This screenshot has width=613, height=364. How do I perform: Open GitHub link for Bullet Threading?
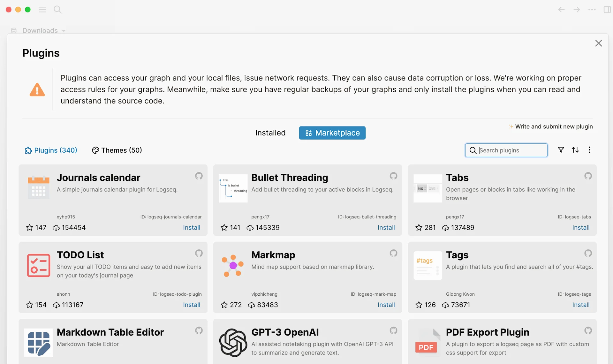[393, 176]
